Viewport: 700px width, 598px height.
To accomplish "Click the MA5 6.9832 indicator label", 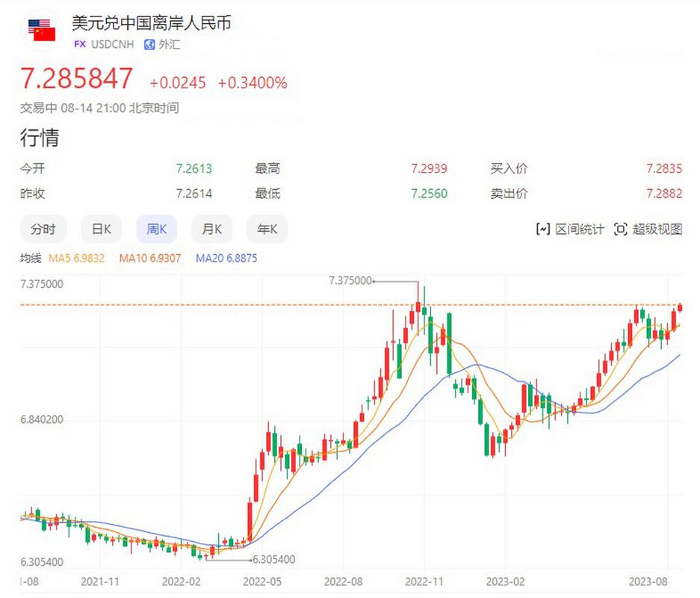I will click(77, 258).
